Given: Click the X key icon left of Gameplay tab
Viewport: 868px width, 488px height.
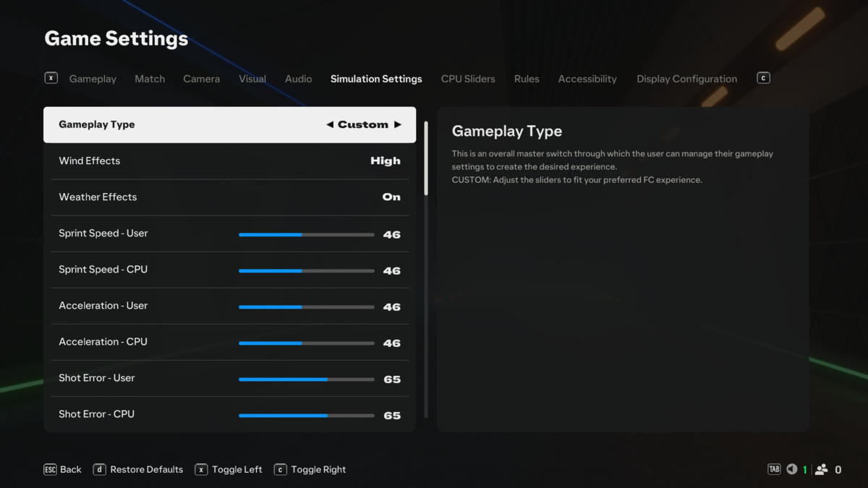Looking at the screenshot, I should pos(51,78).
